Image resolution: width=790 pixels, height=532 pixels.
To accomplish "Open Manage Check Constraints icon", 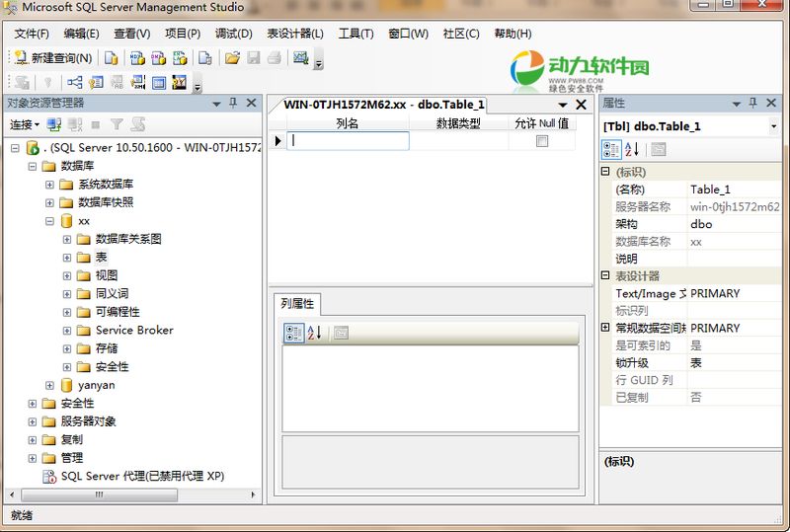I will (x=159, y=82).
